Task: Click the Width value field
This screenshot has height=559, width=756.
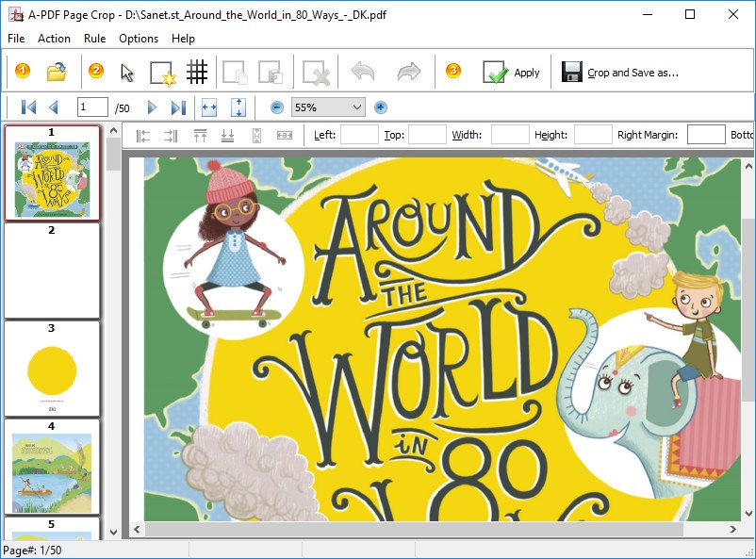Action: pyautogui.click(x=510, y=135)
